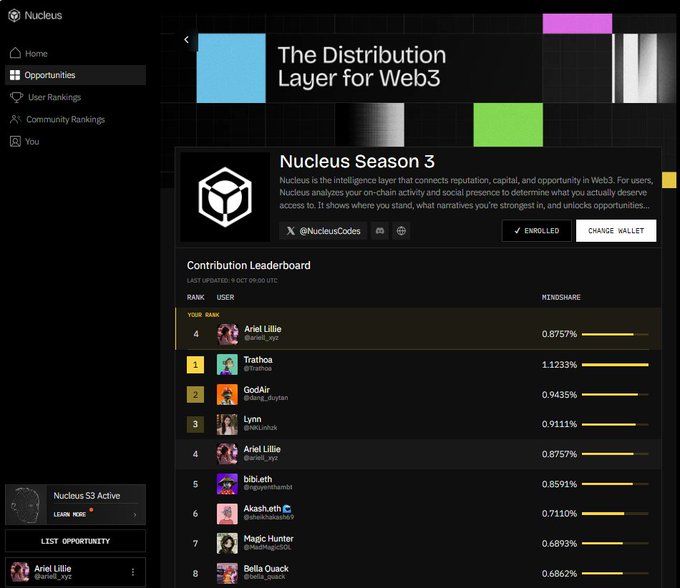Click the Change Wallet button
The height and width of the screenshot is (588, 680).
[616, 231]
